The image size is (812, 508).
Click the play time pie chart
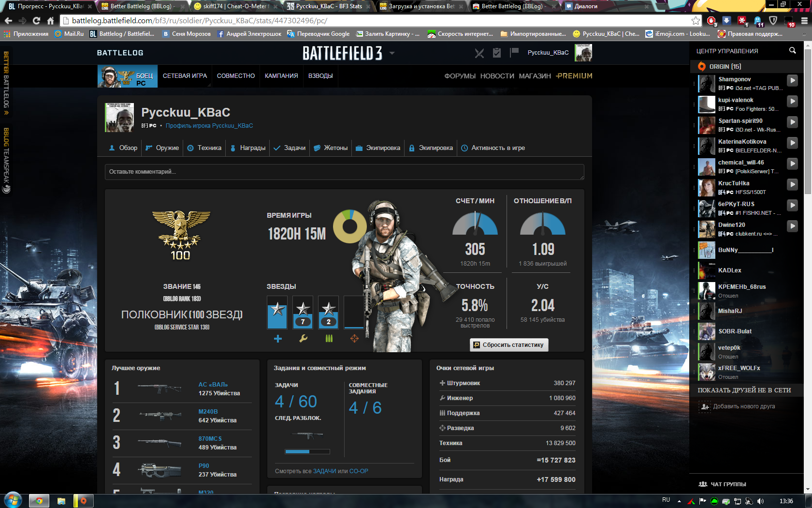click(350, 226)
